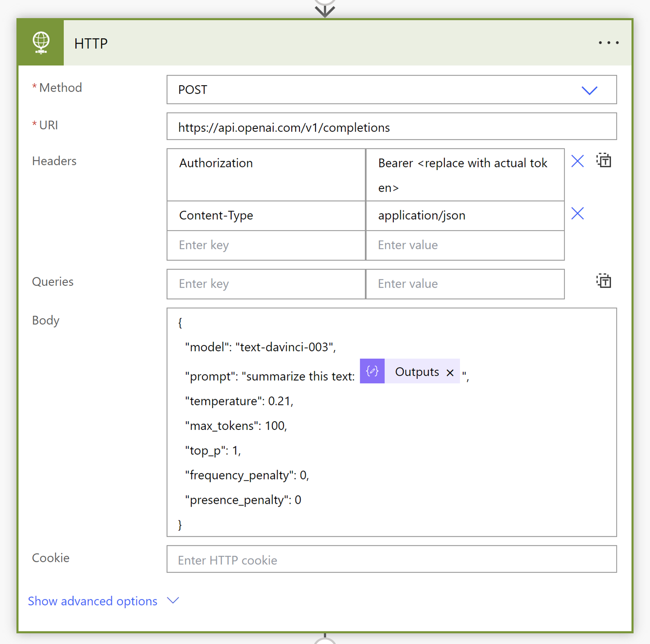Click the empty Headers Enter value field
Screen dimensions: 650x644
465,245
